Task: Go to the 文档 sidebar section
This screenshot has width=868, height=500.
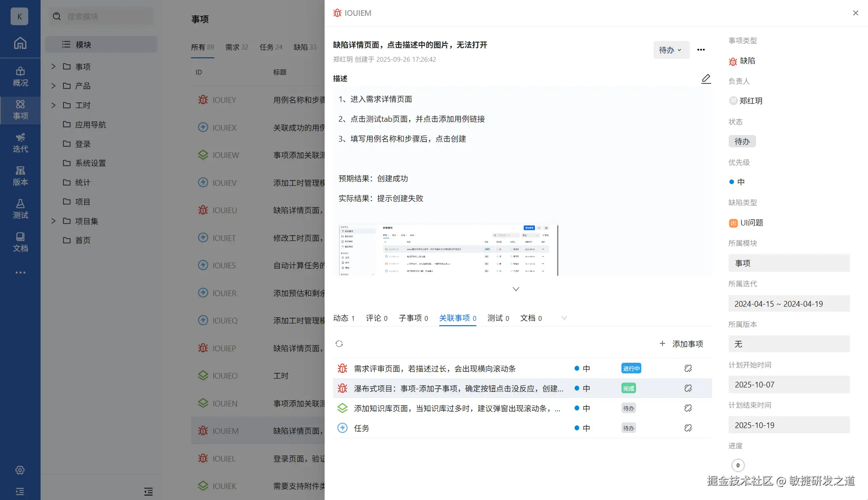Action: (20, 242)
